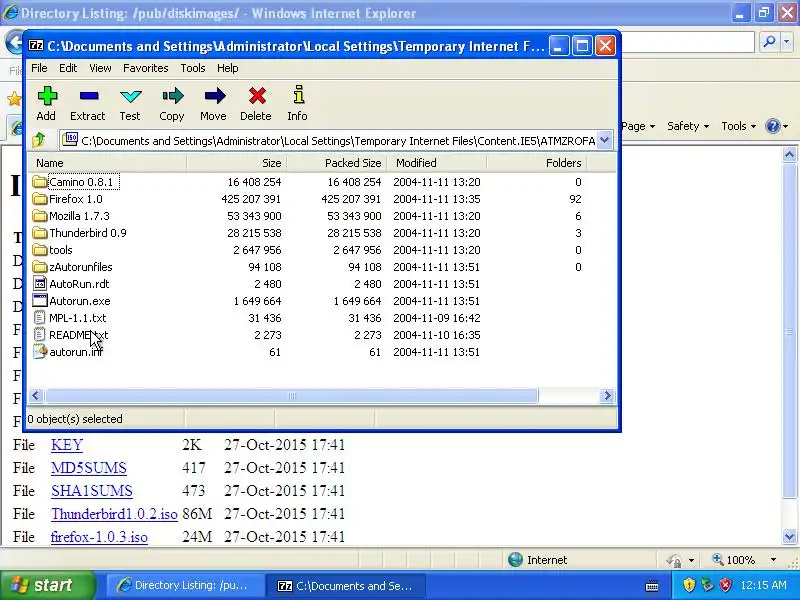
Task: Click the Move toolbar icon
Action: point(214,96)
